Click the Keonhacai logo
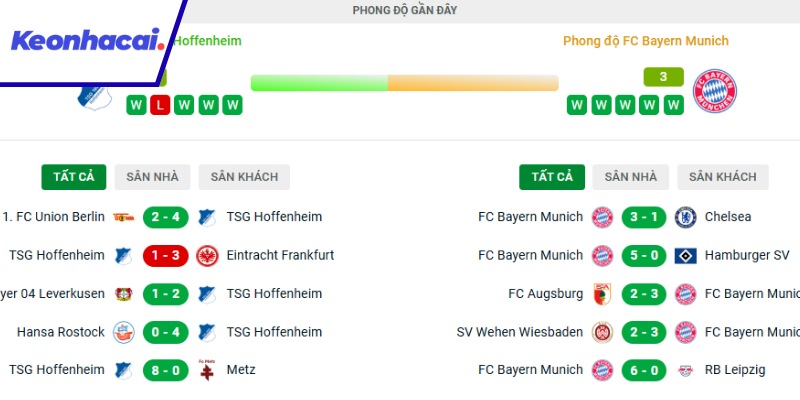800x400 pixels. point(87,41)
